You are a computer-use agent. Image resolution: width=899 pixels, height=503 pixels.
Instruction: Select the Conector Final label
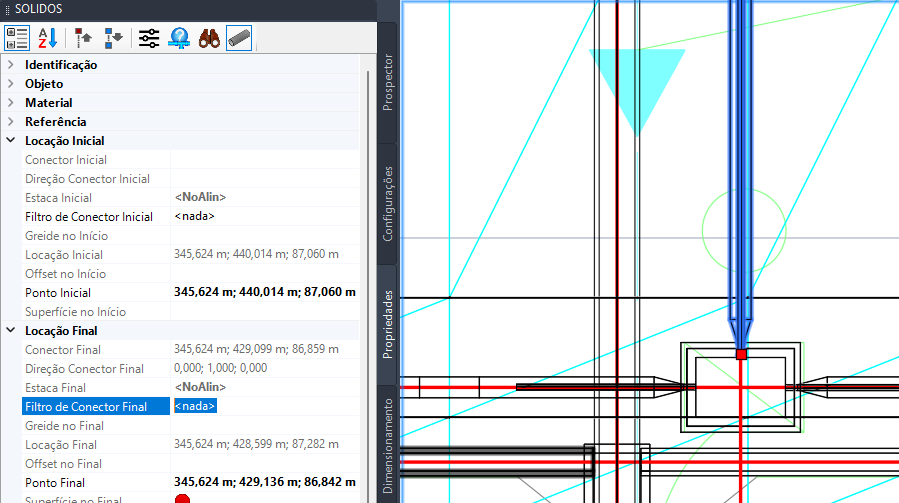62,350
